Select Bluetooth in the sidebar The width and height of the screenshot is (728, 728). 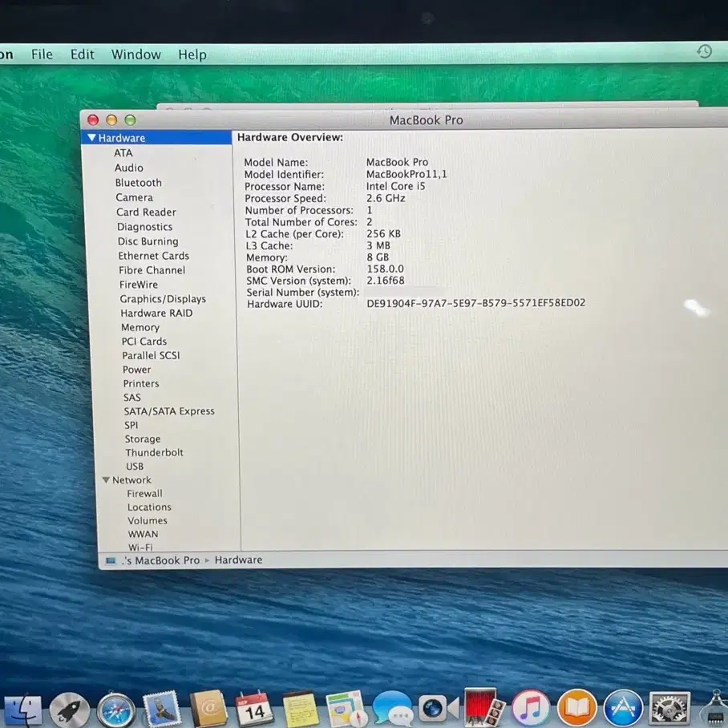pyautogui.click(x=139, y=183)
